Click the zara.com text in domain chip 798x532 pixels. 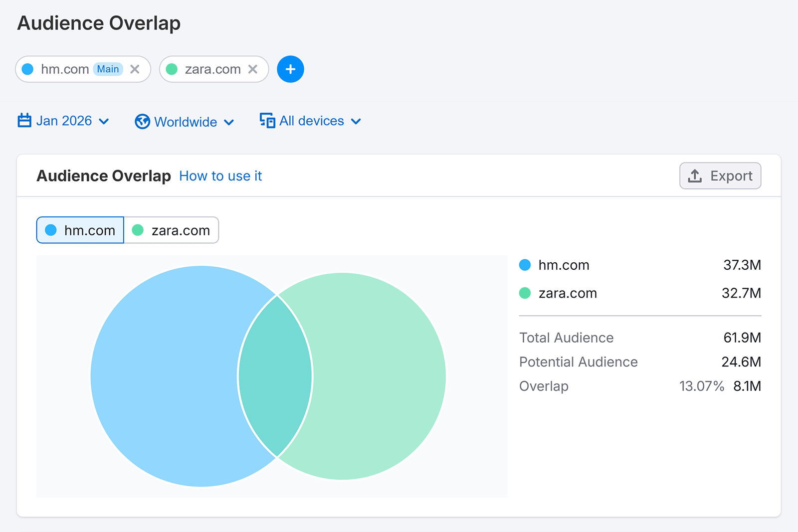pyautogui.click(x=212, y=69)
